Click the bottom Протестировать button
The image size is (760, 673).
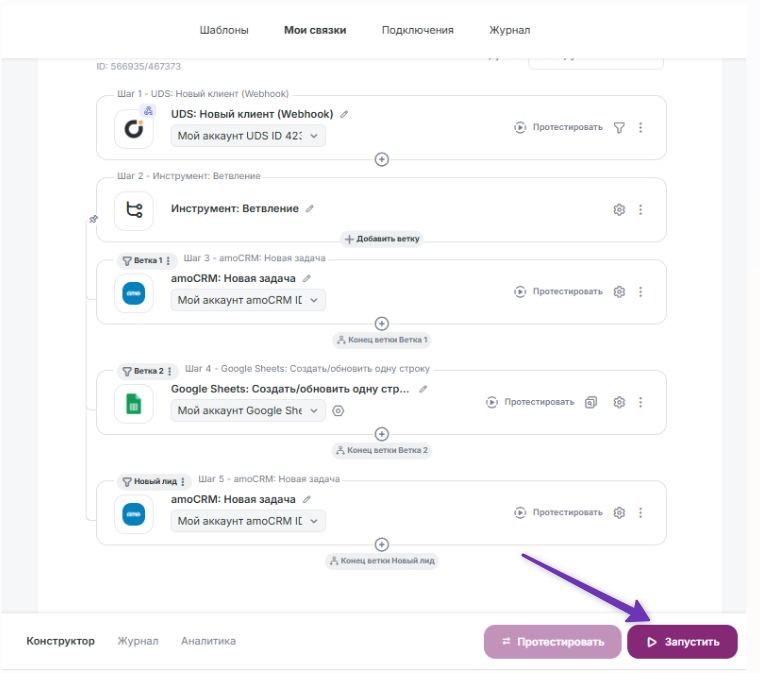(552, 642)
